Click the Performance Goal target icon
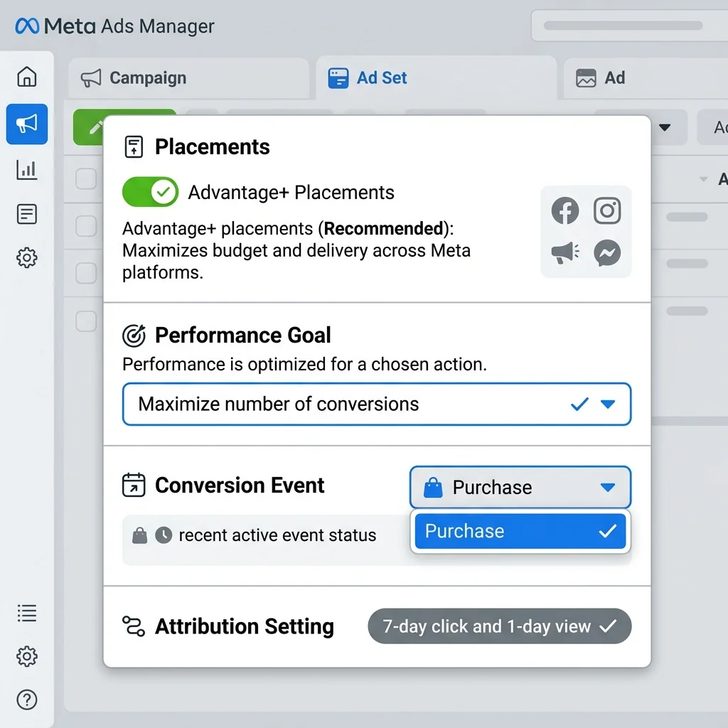 pyautogui.click(x=134, y=336)
